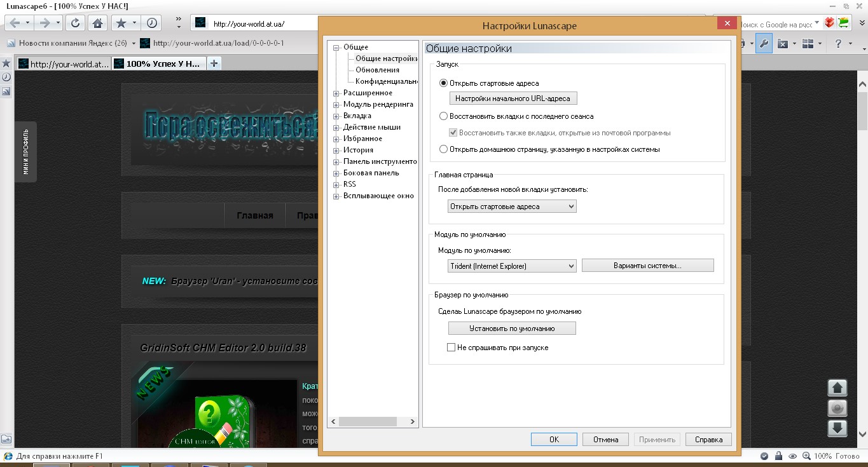Click the page vertical scrollbar down arrow
The height and width of the screenshot is (467, 868).
(x=862, y=434)
